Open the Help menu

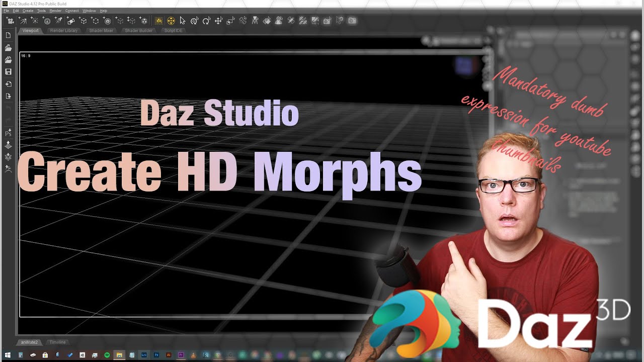104,11
